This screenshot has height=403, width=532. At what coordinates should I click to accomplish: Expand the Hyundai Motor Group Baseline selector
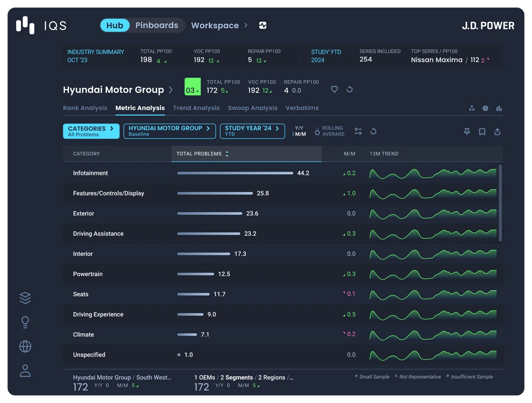pyautogui.click(x=170, y=131)
